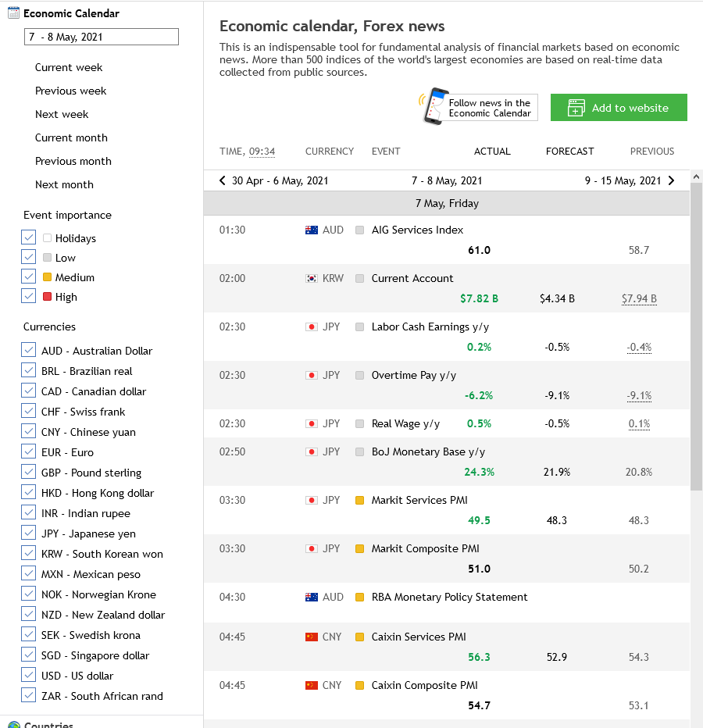This screenshot has height=728, width=703.
Task: Click actual value 24.3% for BoJ Monetary Base
Action: pos(479,472)
